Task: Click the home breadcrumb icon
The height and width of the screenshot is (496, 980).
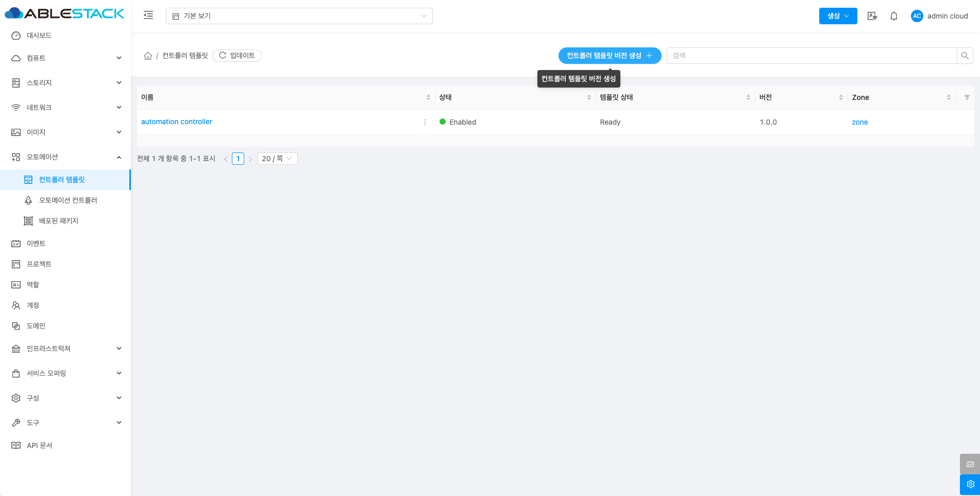Action: (148, 56)
